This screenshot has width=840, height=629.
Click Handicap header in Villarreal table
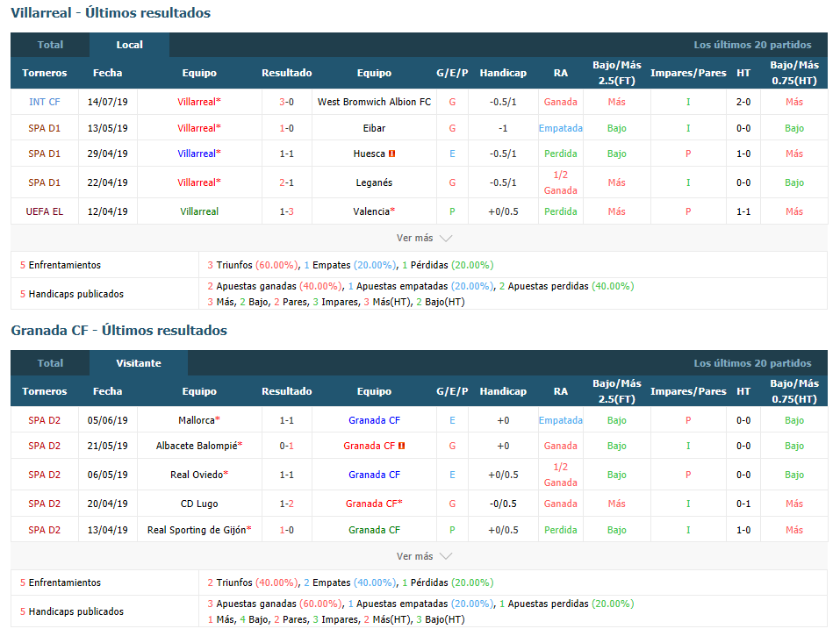click(503, 73)
